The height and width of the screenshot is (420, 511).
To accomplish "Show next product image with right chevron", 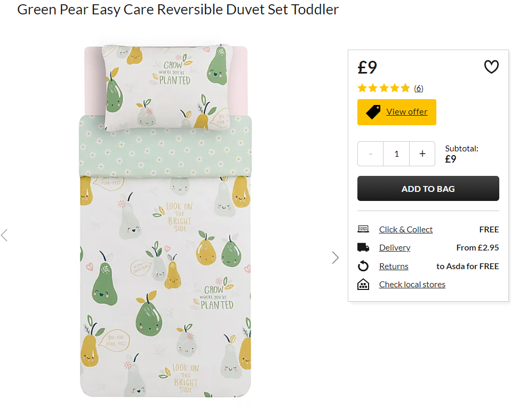I will (336, 257).
